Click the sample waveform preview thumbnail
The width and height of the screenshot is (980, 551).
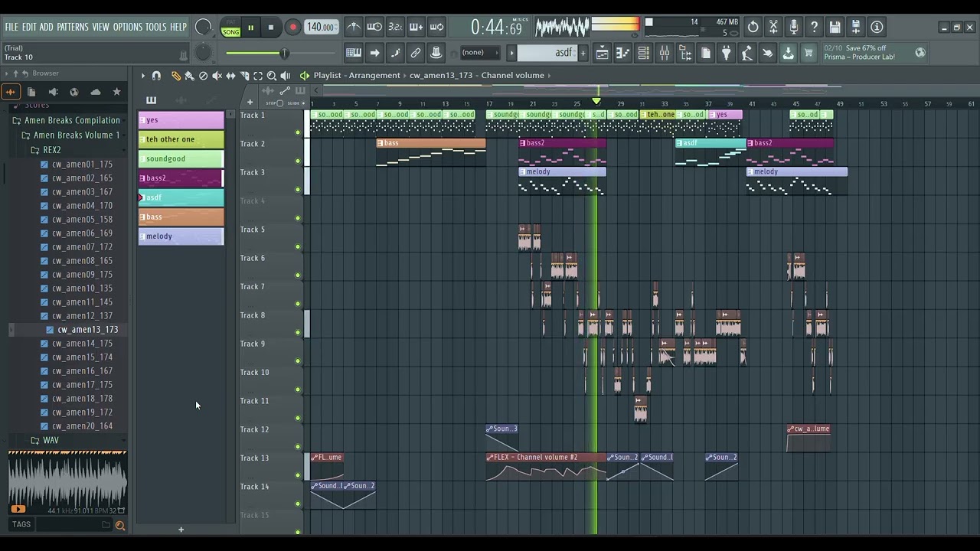(x=67, y=483)
